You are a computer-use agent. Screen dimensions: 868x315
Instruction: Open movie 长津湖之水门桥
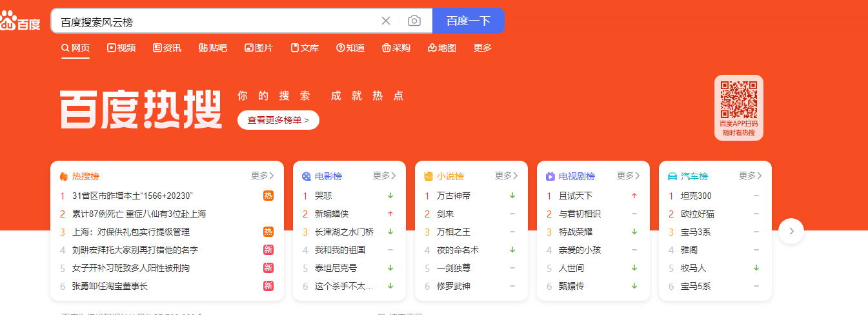[344, 232]
